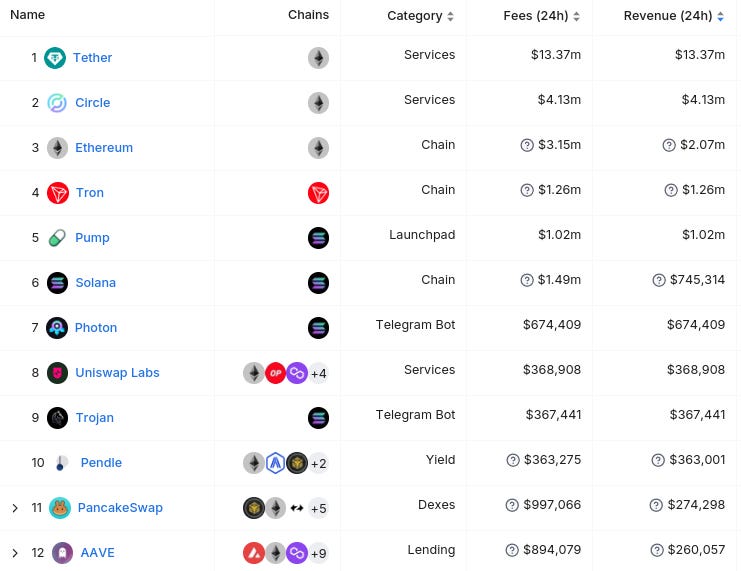This screenshot has width=741, height=571.
Task: Click help icon beside Solana revenue $745,314
Action: click(659, 280)
